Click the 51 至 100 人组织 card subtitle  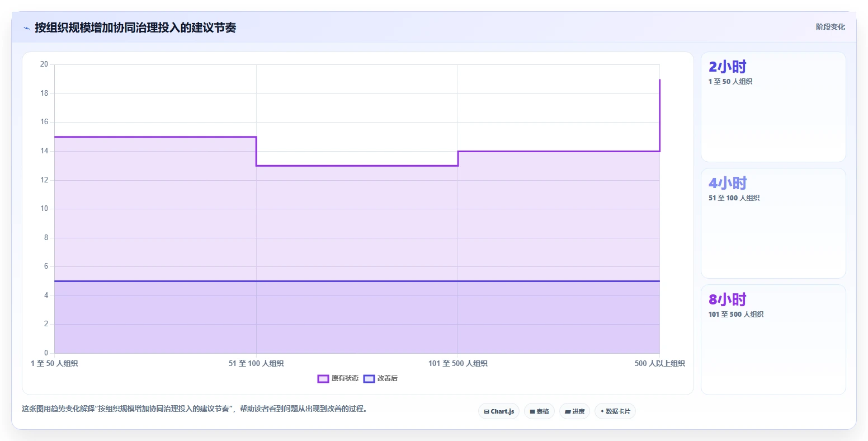(734, 198)
